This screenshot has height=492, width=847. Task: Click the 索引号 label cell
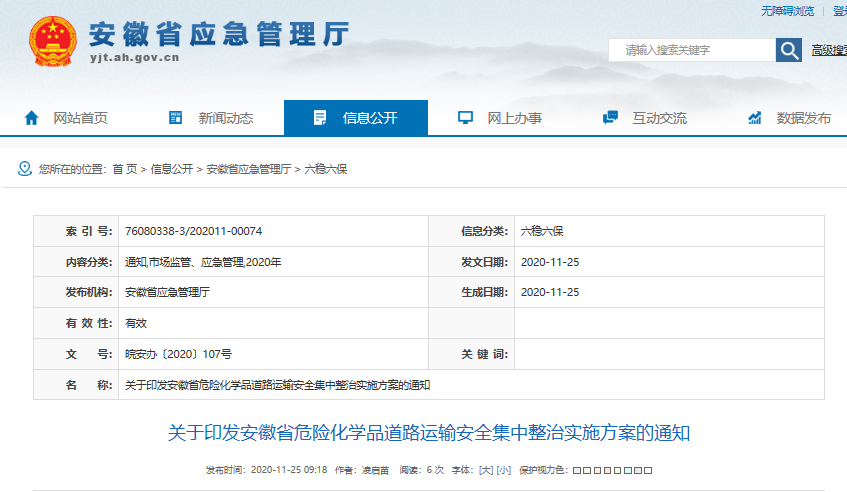pos(76,231)
